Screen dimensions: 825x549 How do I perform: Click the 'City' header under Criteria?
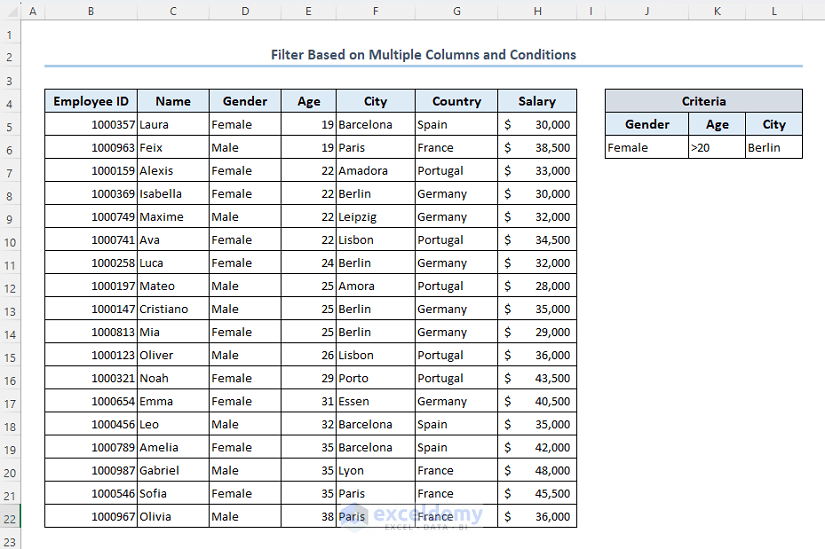(774, 124)
